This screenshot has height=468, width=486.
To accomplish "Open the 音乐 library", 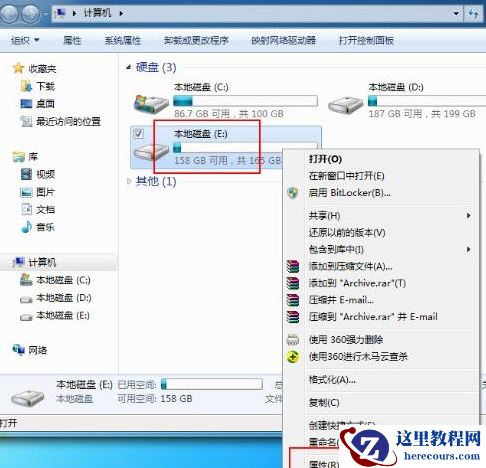I will click(37, 227).
